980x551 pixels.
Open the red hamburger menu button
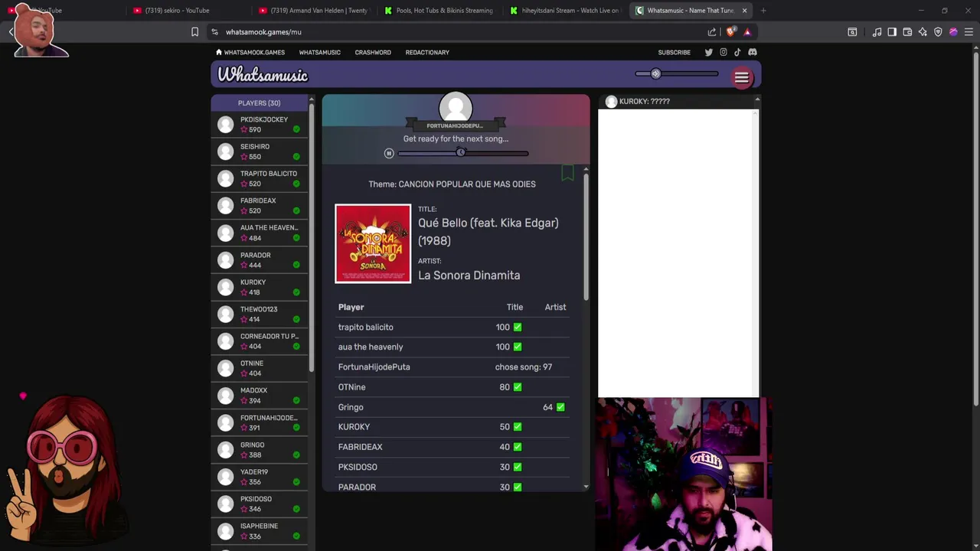click(x=742, y=78)
